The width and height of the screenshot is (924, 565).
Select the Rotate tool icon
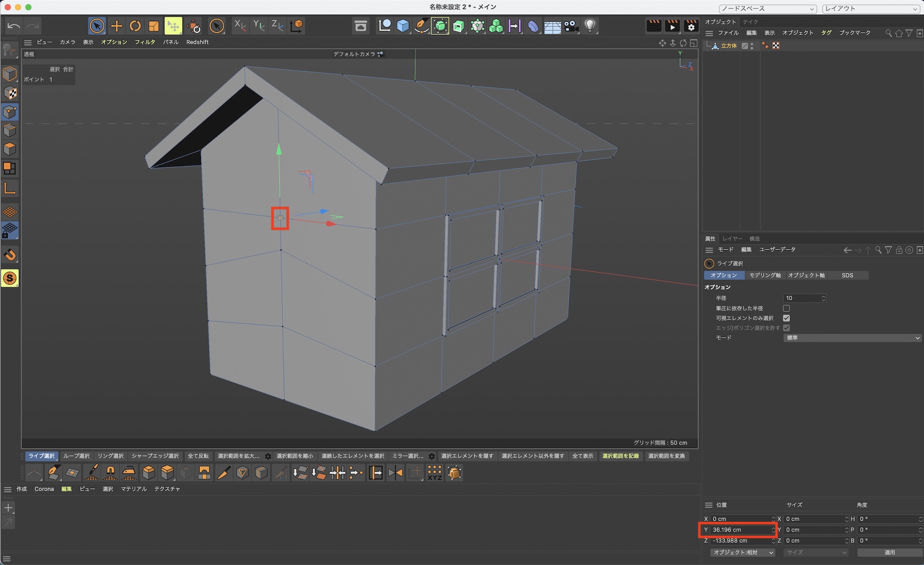coord(135,26)
